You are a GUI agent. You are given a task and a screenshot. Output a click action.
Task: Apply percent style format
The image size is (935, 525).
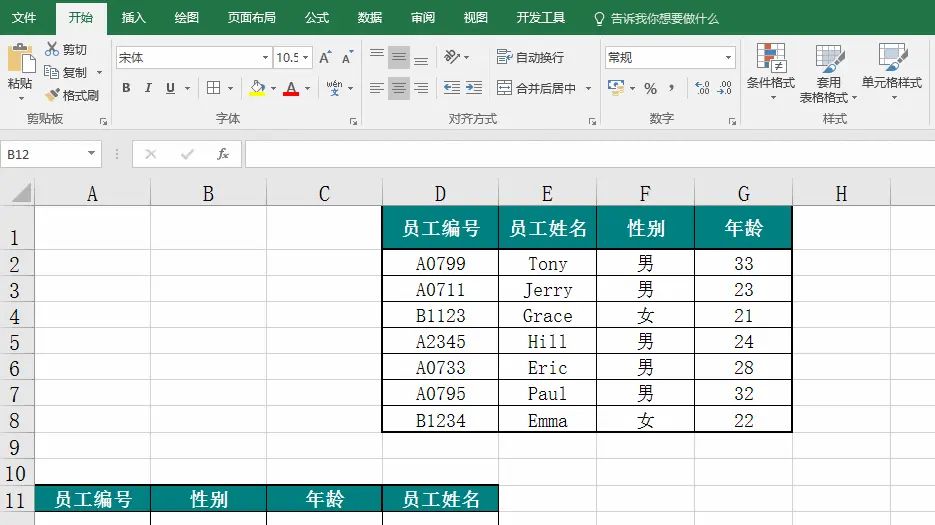coord(651,88)
